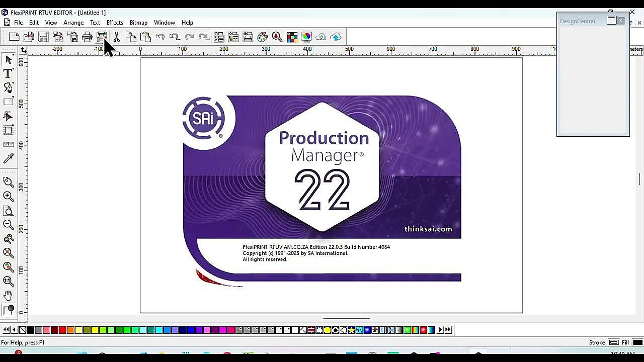This screenshot has width=644, height=362.
Task: Click the Fill color box in status bar
Action: [637, 342]
